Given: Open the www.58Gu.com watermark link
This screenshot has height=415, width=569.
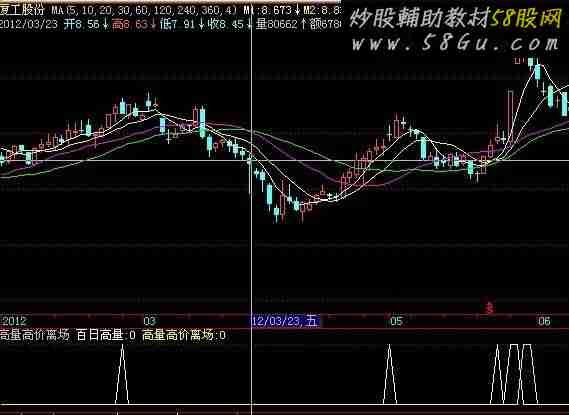Looking at the screenshot, I should tap(456, 44).
